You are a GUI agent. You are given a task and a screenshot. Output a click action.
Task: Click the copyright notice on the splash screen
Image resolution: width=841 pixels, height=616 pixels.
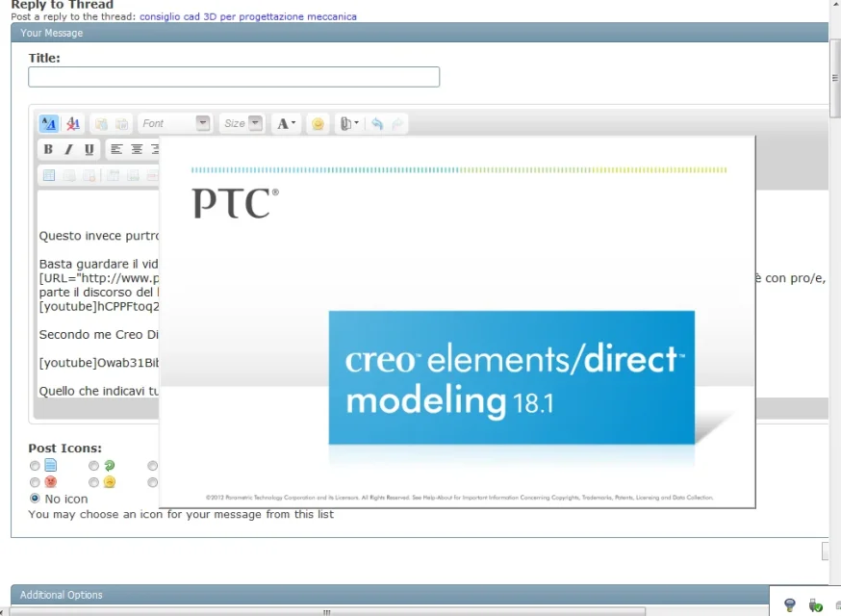pos(460,498)
